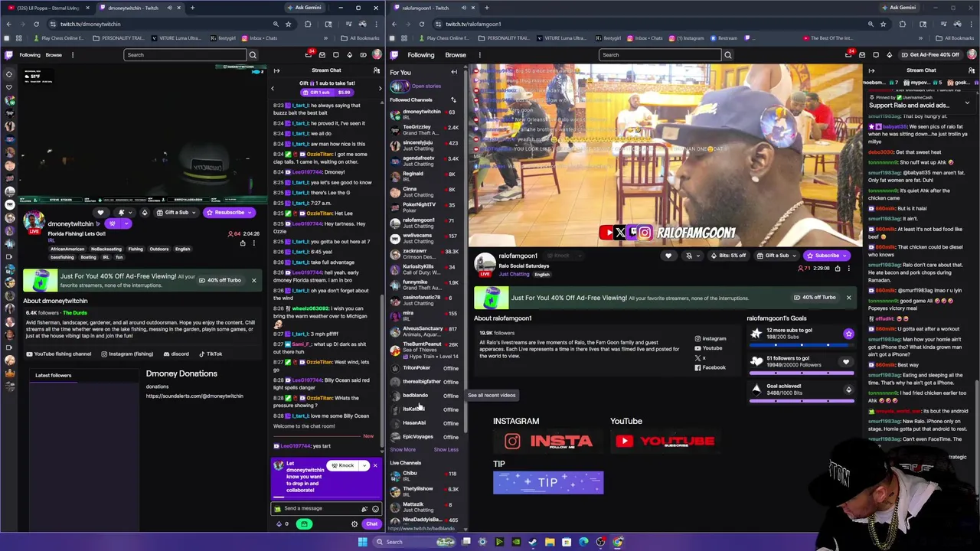Open emote picker in left chat input
The height and width of the screenshot is (551, 980).
(x=375, y=509)
